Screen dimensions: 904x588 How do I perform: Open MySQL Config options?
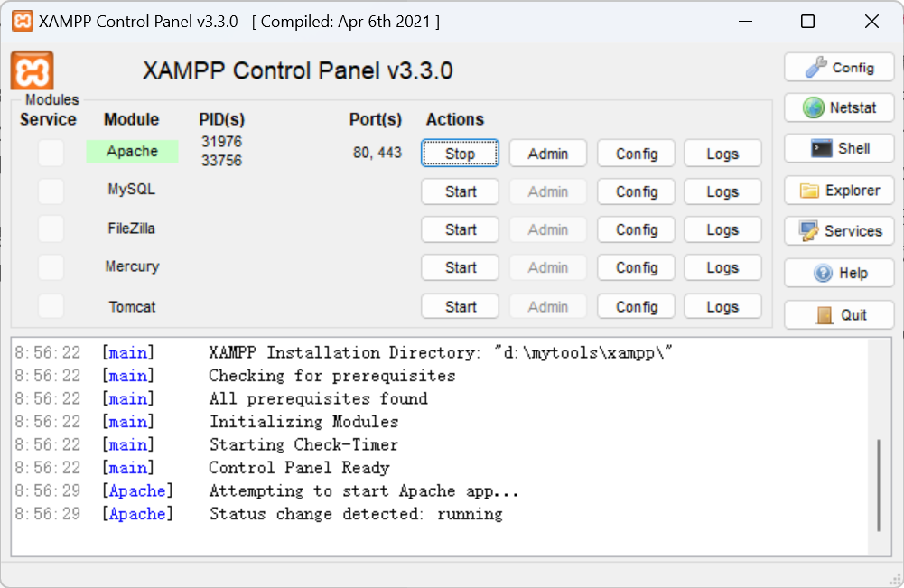636,191
